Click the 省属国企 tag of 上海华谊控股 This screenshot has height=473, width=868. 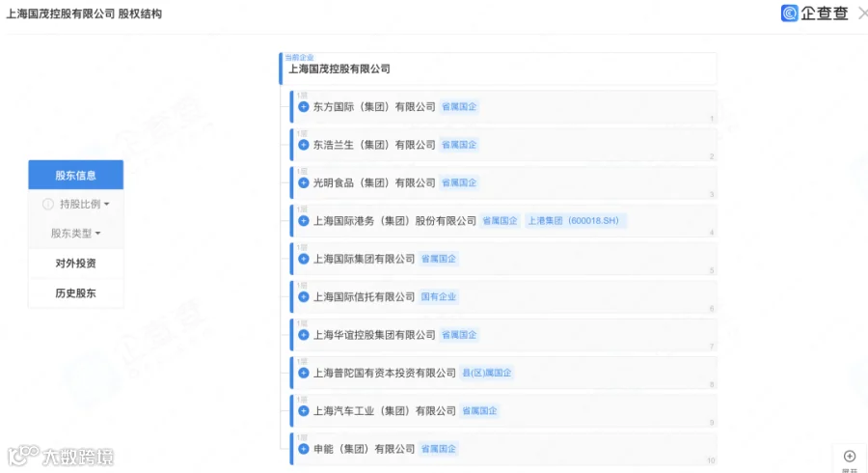(x=459, y=335)
